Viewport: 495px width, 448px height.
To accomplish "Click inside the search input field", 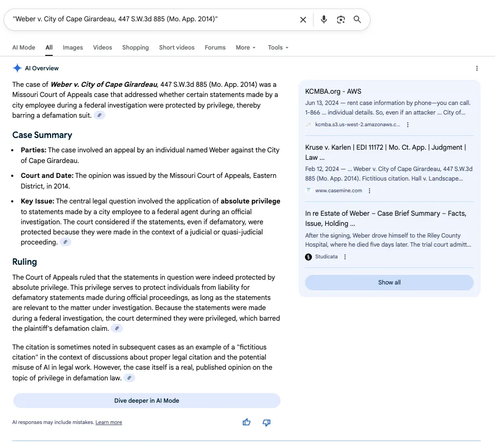I will tap(149, 20).
